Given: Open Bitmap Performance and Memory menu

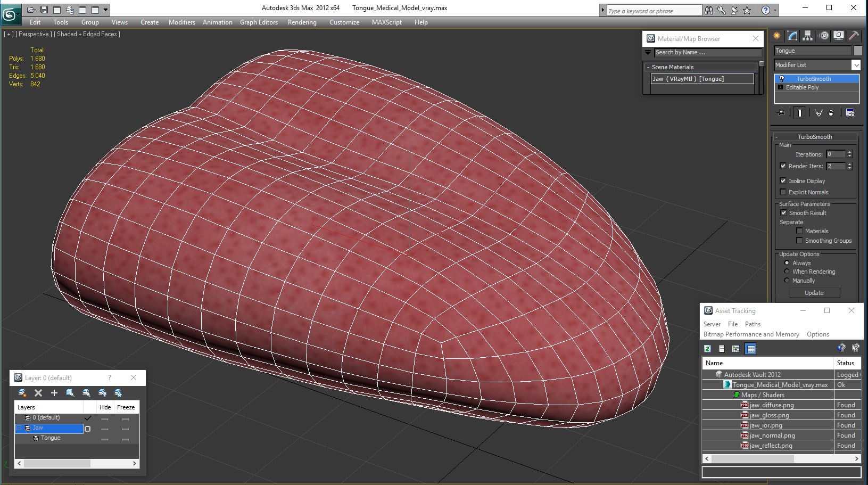Looking at the screenshot, I should (751, 334).
